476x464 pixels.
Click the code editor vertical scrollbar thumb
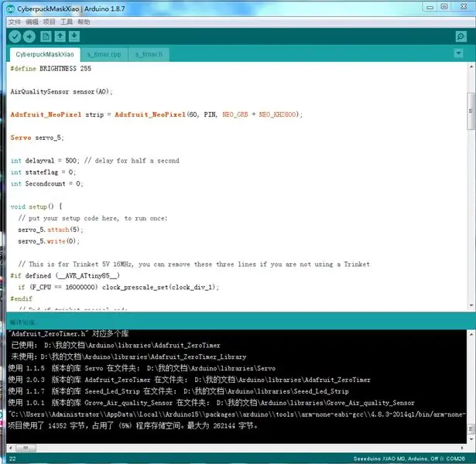(x=471, y=111)
